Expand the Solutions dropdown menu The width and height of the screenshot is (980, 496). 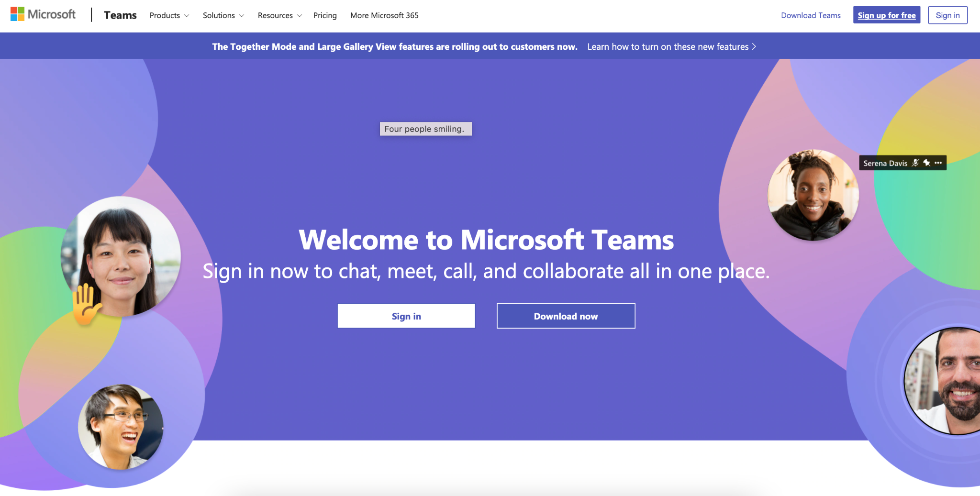pos(223,15)
